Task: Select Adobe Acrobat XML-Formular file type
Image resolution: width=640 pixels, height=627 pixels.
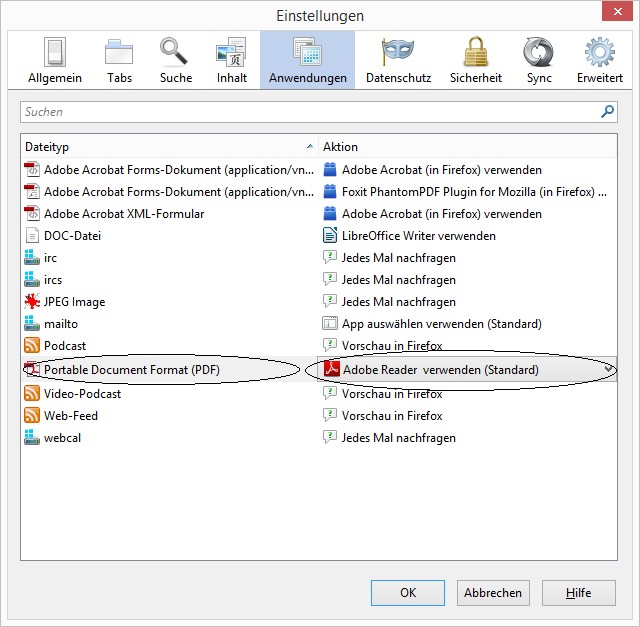Action: pos(169,213)
